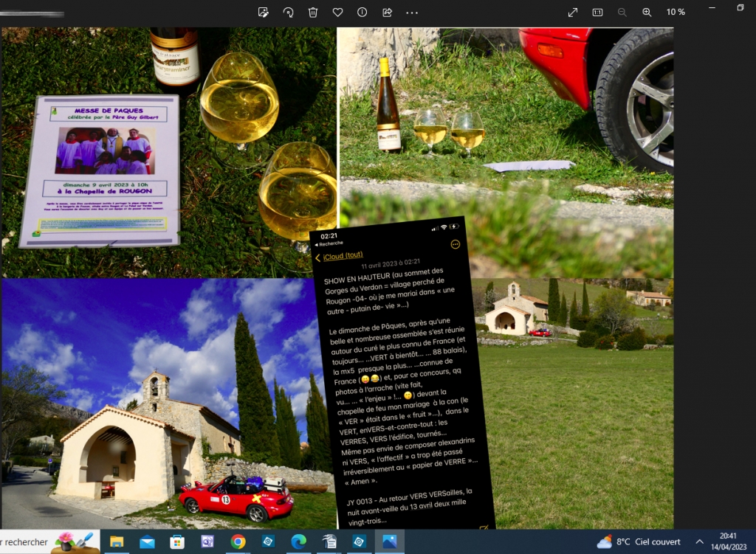Open the clock showing 20:41

[x=729, y=541]
